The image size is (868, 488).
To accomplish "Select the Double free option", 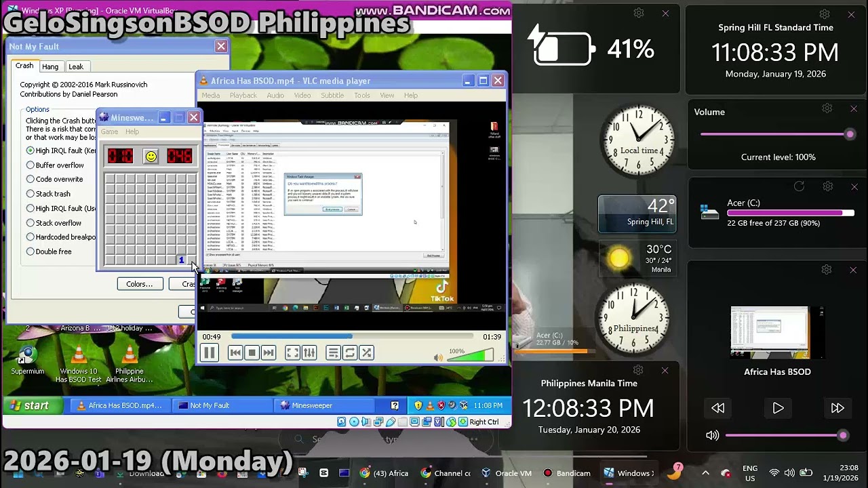I will [x=49, y=251].
